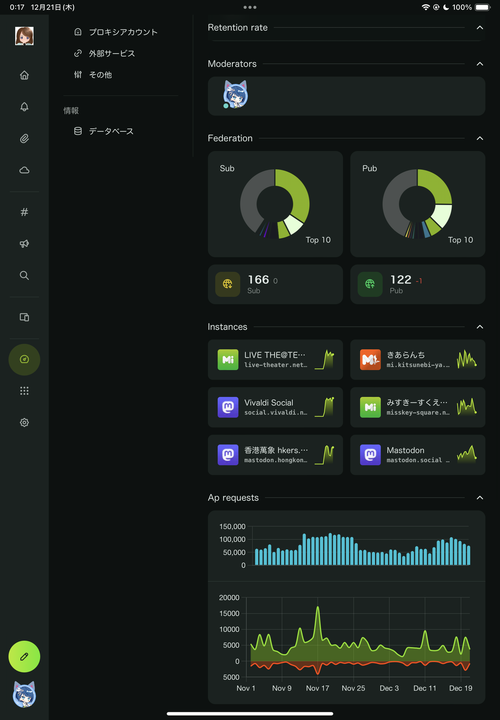Open the きあらんち instance card
The image size is (500, 720).
click(417, 360)
